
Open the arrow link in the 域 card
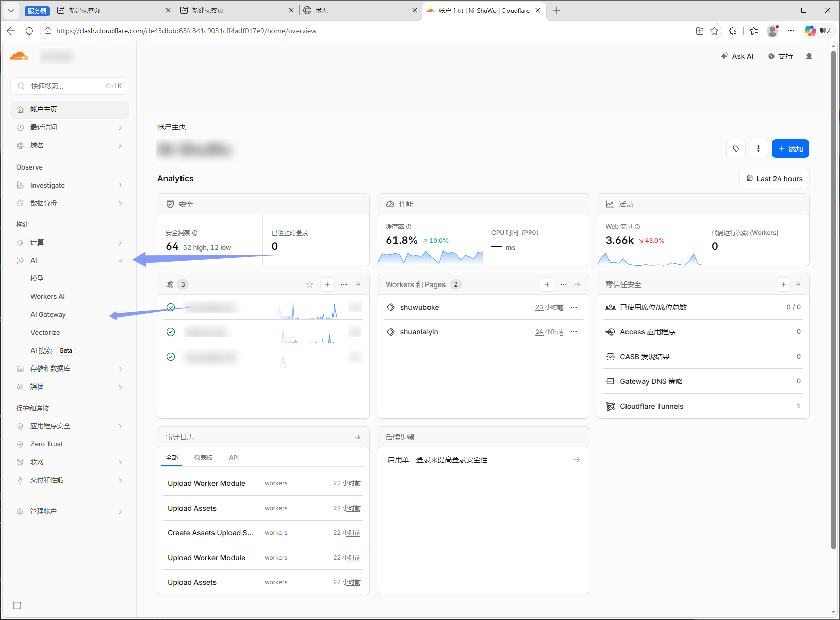[x=357, y=284]
